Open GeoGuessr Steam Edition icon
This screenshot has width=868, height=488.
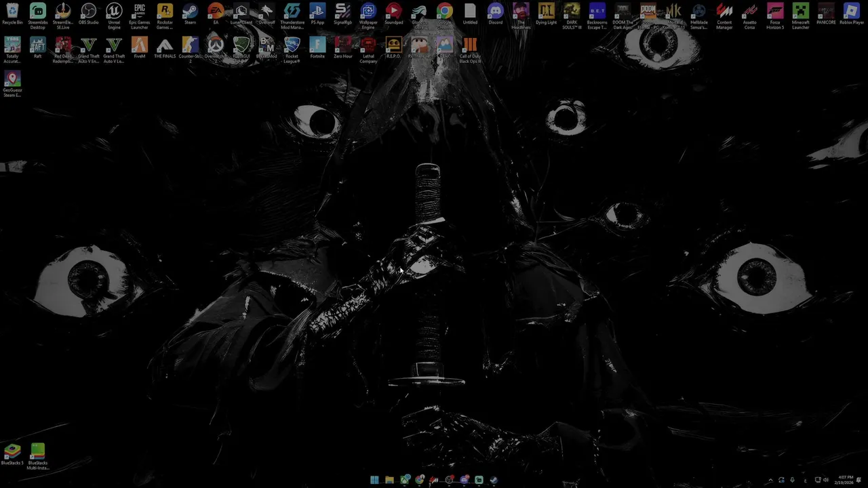click(12, 84)
